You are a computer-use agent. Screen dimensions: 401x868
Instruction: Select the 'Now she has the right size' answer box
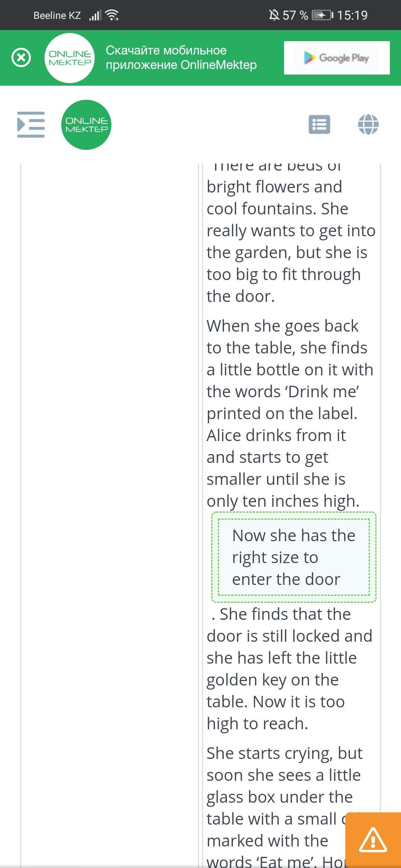coord(293,557)
